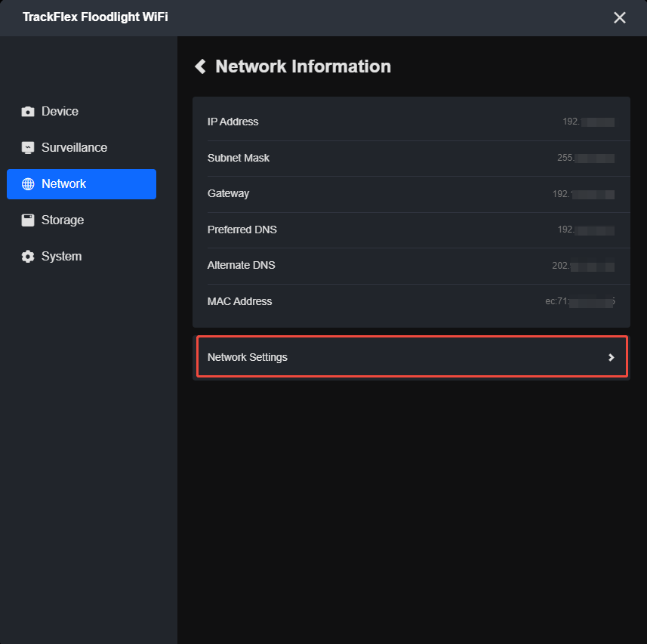Viewport: 647px width, 644px height.
Task: Click the MAC address value starting with ec:71
Action: pos(580,301)
